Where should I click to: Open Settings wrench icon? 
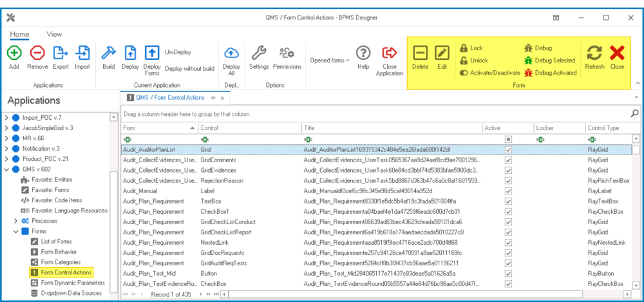(x=259, y=53)
